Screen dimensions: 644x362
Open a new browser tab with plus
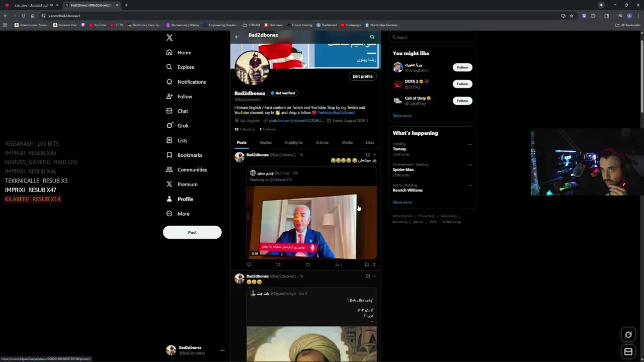tap(126, 5)
